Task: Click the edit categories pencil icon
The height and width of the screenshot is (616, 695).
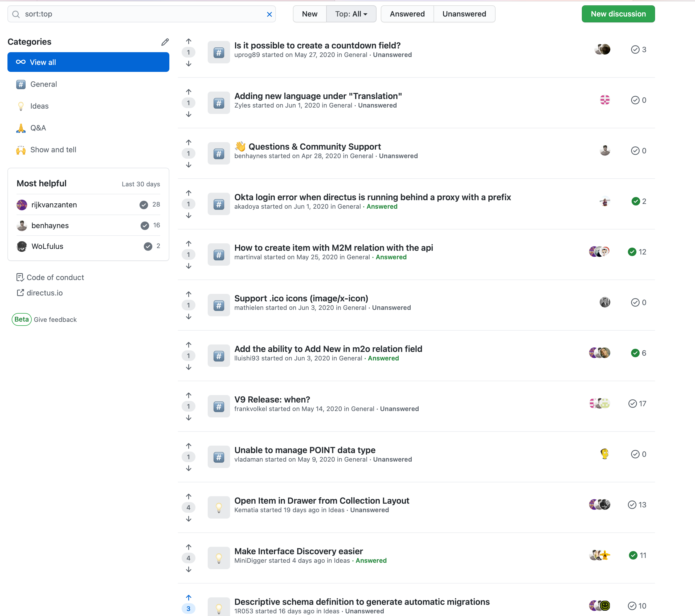Action: [x=165, y=42]
